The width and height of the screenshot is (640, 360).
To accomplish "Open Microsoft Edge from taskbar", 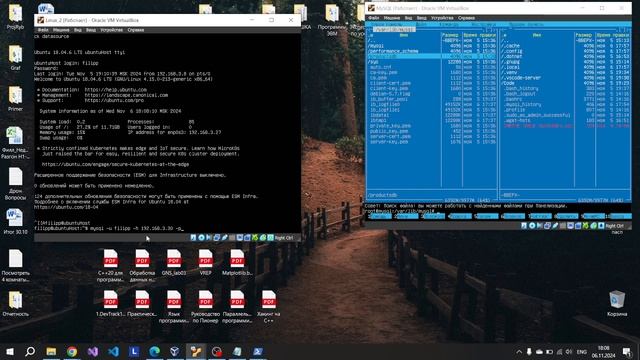I will pos(155,351).
